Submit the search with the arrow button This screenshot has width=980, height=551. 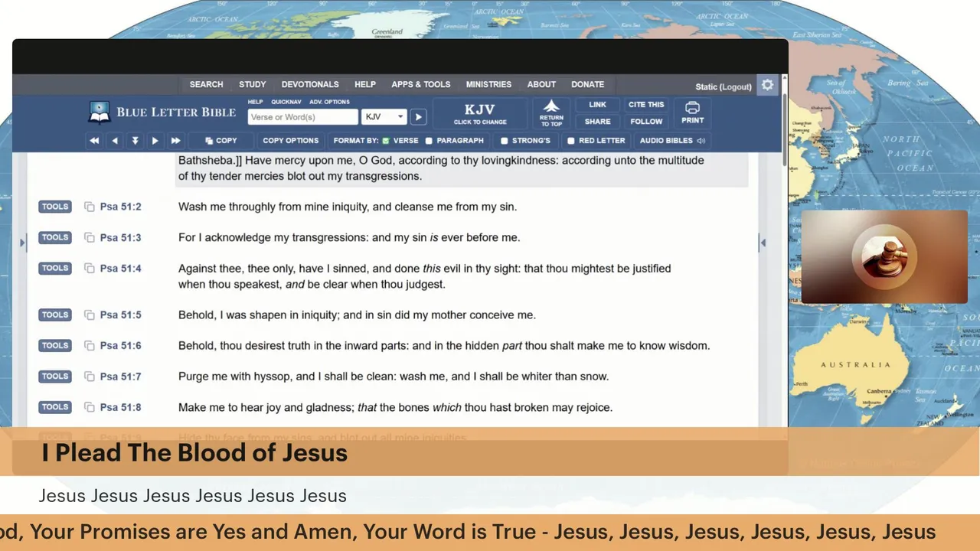click(418, 117)
